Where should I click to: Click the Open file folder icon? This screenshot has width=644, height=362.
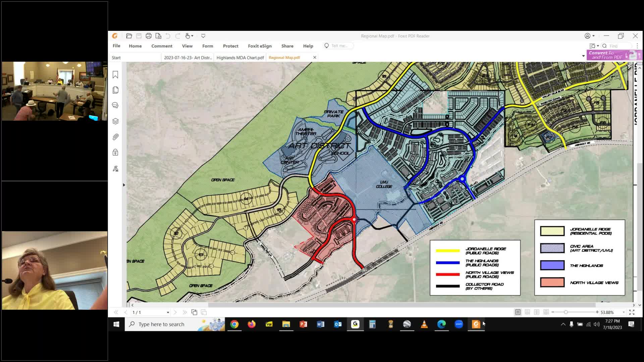[x=129, y=36]
